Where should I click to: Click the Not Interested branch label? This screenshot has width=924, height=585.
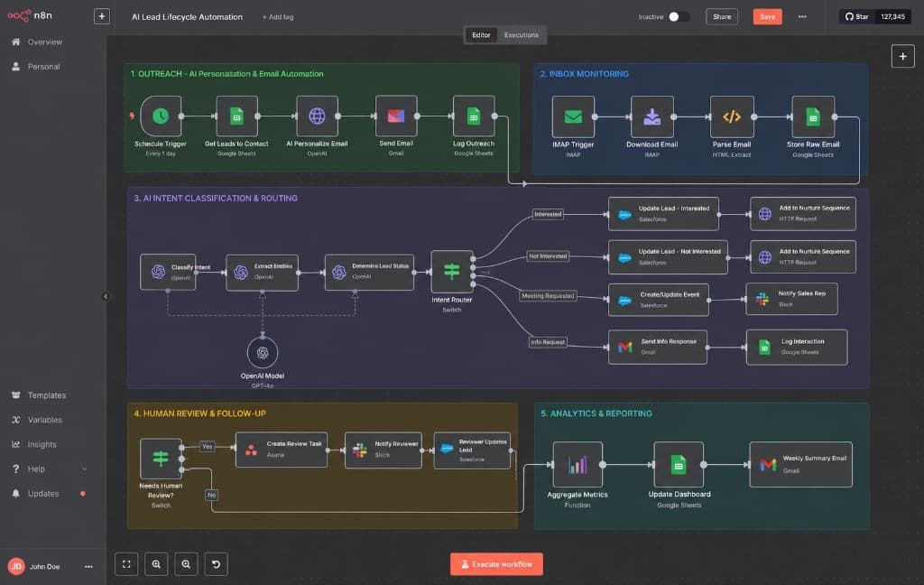[x=548, y=256]
